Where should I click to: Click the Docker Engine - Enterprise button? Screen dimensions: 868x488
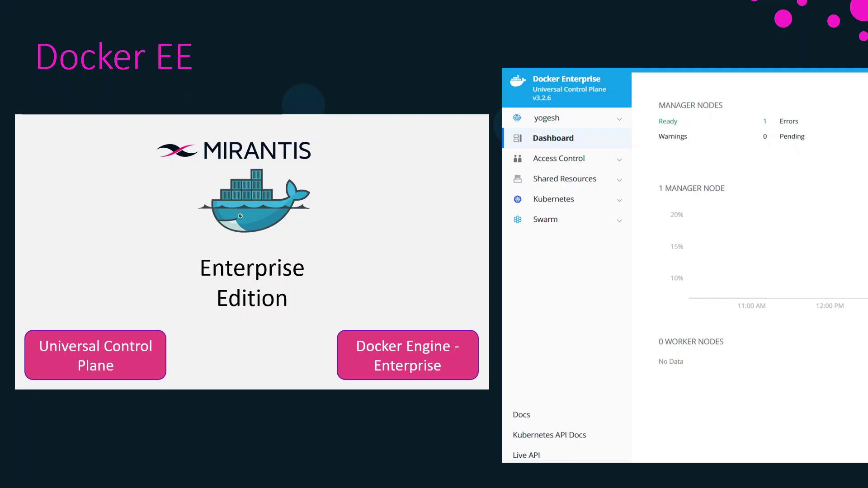[x=407, y=355]
